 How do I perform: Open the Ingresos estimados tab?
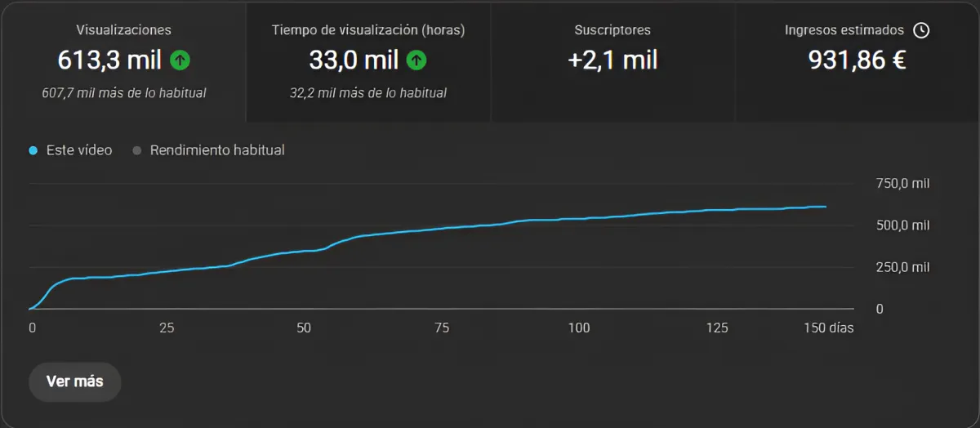pyautogui.click(x=857, y=63)
